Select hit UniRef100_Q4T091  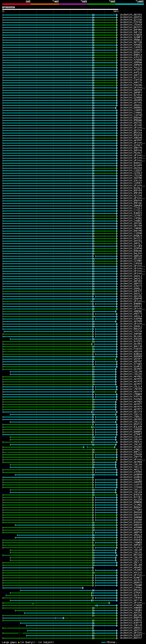pyautogui.click(x=131, y=103)
